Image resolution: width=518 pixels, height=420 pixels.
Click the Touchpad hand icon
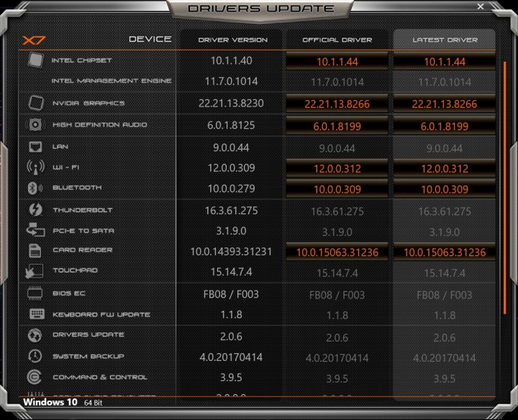point(35,271)
